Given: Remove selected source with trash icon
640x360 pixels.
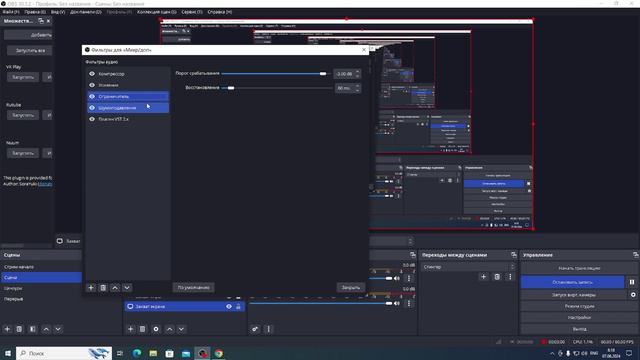Looking at the screenshot, I should pyautogui.click(x=142, y=329).
